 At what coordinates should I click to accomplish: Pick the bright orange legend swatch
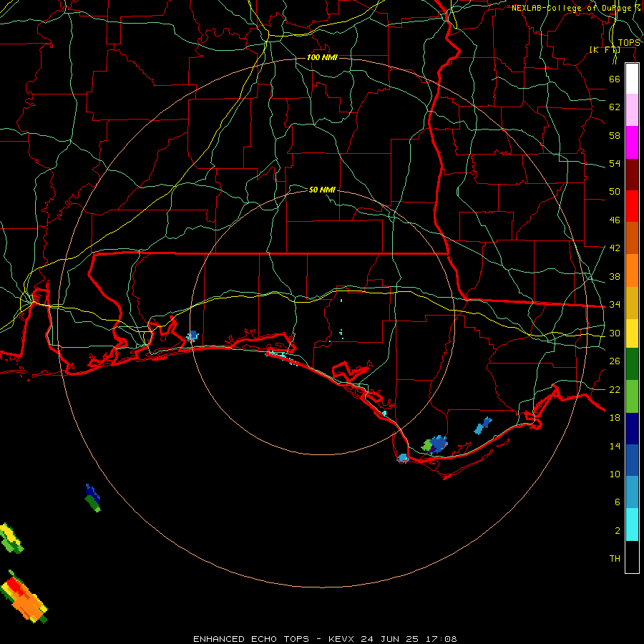coord(632,270)
